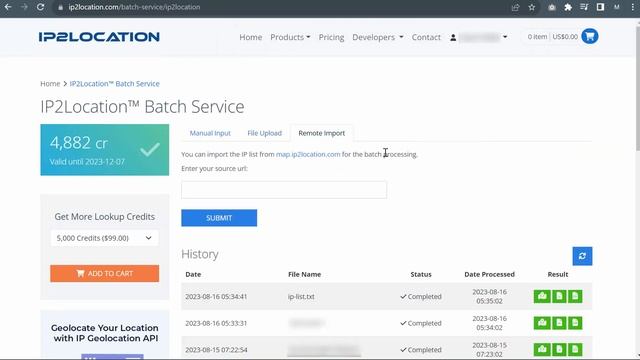640x360 pixels.
Task: Click middle file icon in ip-list.txt row
Action: pyautogui.click(x=559, y=296)
